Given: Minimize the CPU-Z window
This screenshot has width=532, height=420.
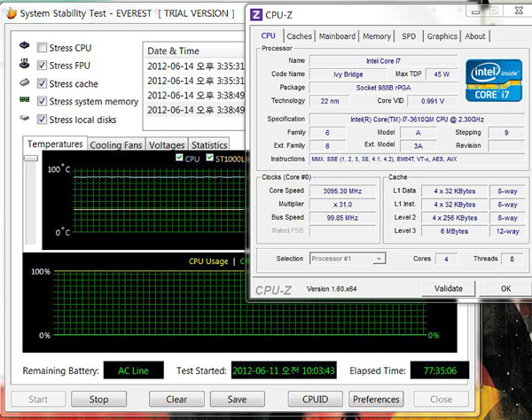Looking at the screenshot, I should (475, 12).
